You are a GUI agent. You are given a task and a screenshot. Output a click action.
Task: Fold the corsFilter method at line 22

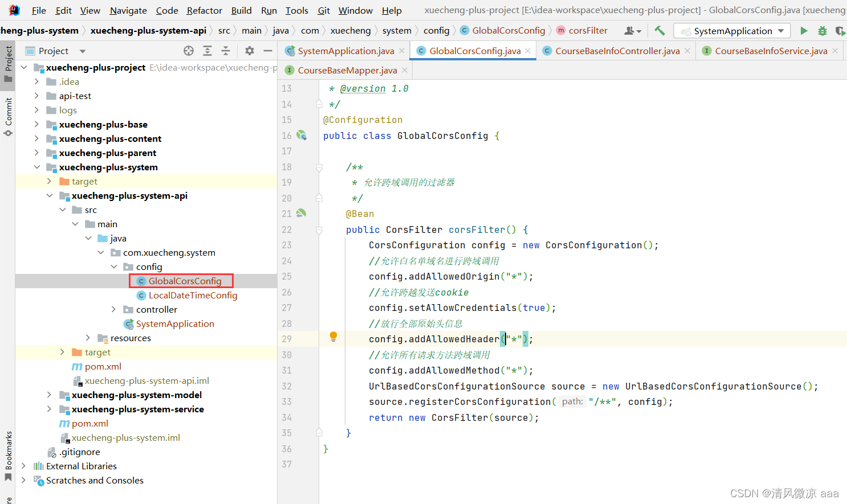click(x=319, y=230)
